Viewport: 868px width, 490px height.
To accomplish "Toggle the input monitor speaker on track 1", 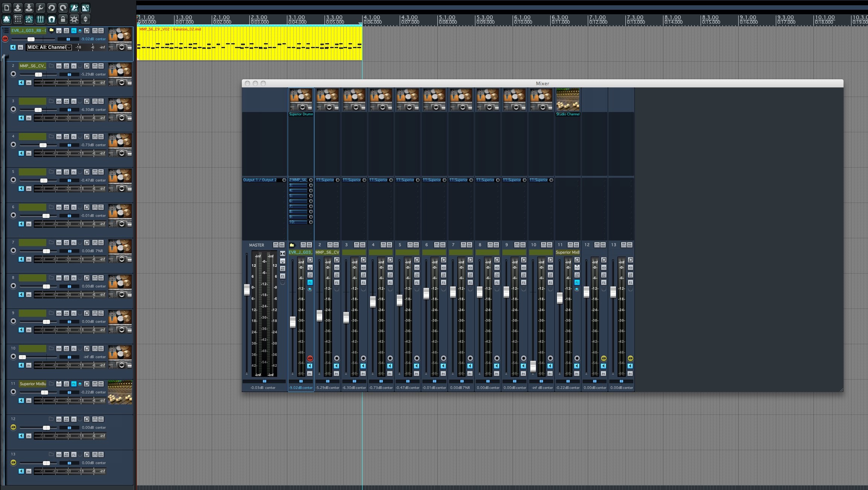I will point(13,47).
